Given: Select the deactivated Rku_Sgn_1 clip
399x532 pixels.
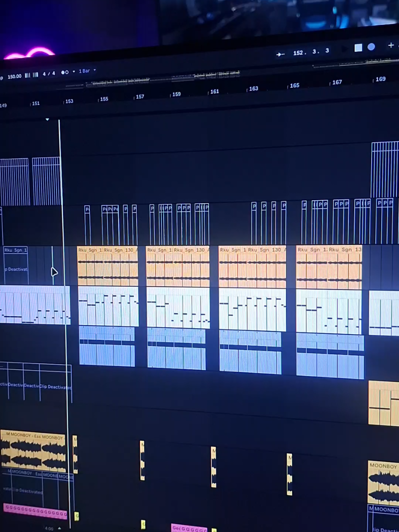Looking at the screenshot, I should coord(16,265).
